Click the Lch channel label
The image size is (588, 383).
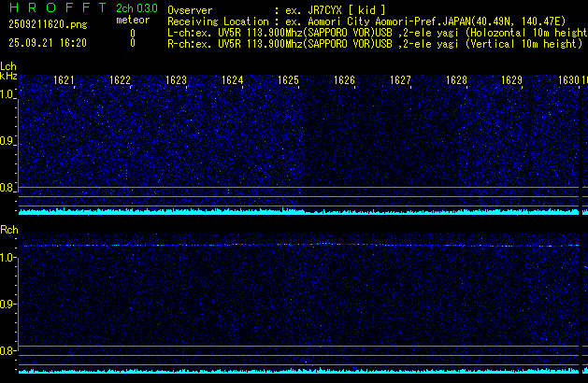pos(8,67)
